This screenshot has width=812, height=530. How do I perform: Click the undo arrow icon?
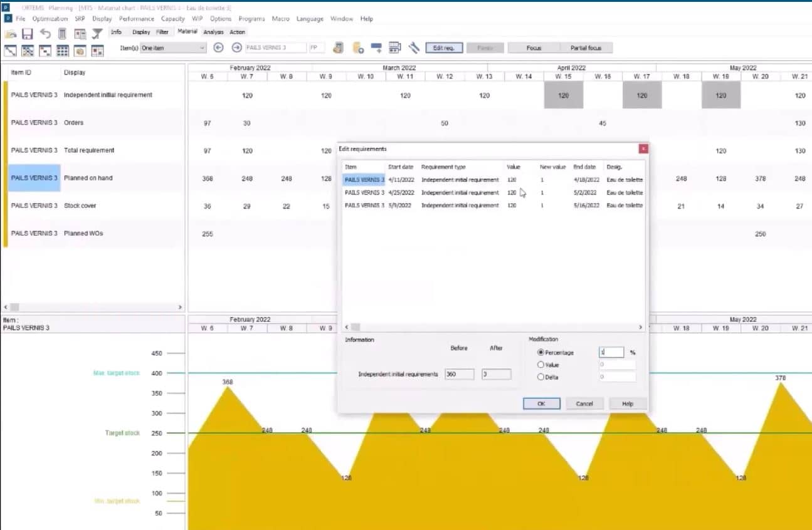pos(45,33)
